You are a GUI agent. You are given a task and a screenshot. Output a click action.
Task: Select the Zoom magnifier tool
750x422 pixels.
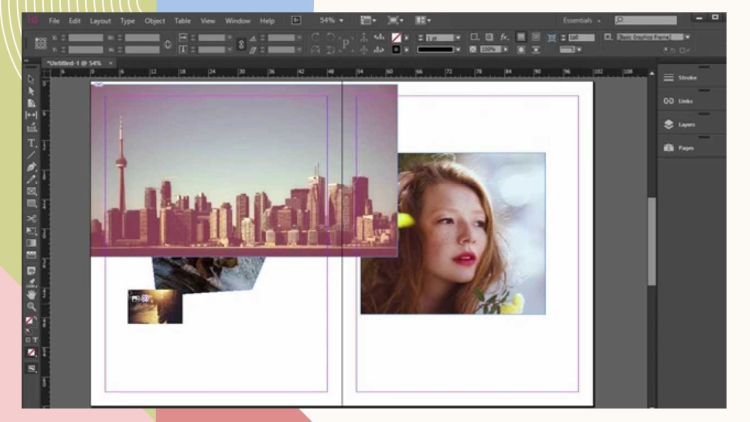tap(31, 307)
